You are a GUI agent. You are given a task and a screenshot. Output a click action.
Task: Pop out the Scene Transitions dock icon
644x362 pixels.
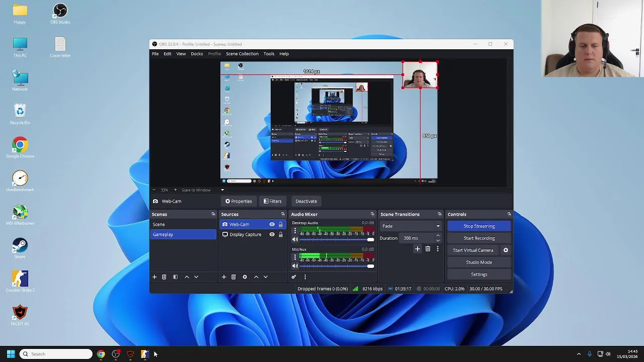click(x=439, y=215)
